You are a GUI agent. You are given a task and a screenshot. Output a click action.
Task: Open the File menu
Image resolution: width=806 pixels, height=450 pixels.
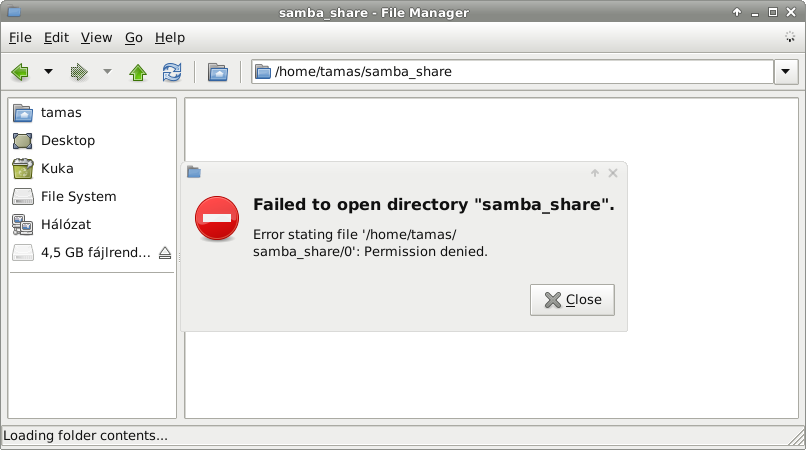click(20, 38)
